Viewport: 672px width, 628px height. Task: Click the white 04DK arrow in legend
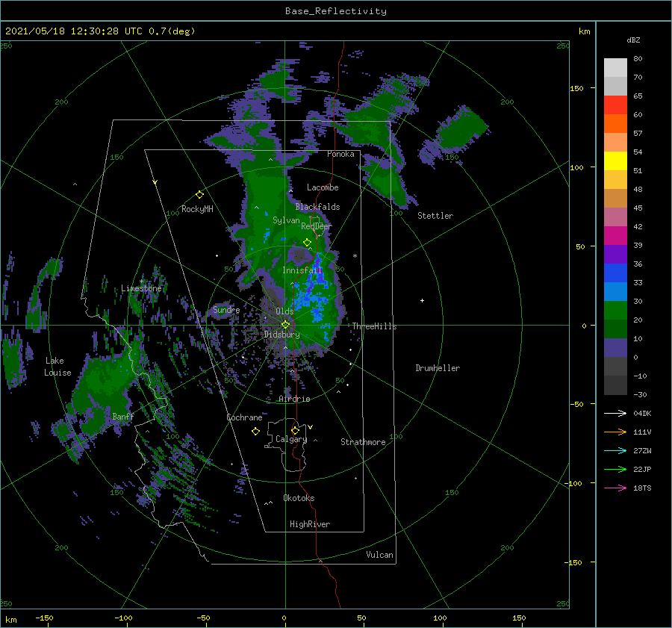tap(615, 414)
